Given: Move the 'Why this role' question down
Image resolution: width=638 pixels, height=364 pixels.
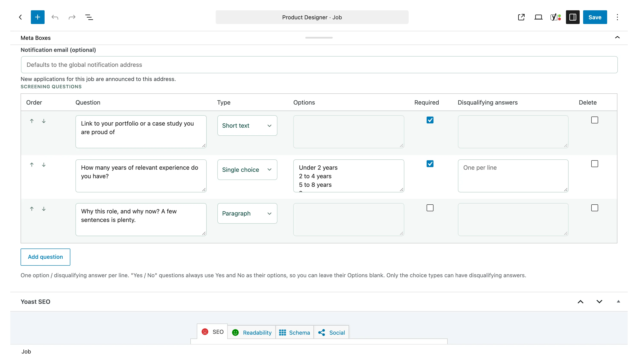Looking at the screenshot, I should [x=44, y=209].
